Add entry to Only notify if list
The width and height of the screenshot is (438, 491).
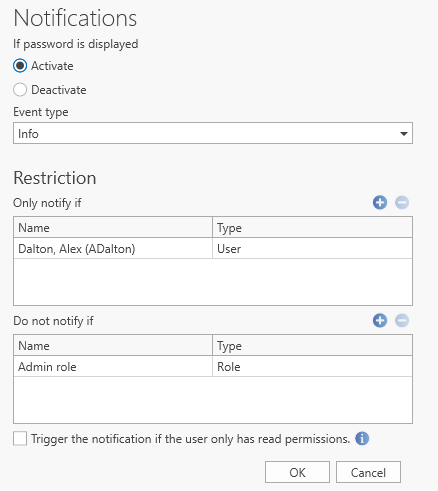(x=380, y=202)
